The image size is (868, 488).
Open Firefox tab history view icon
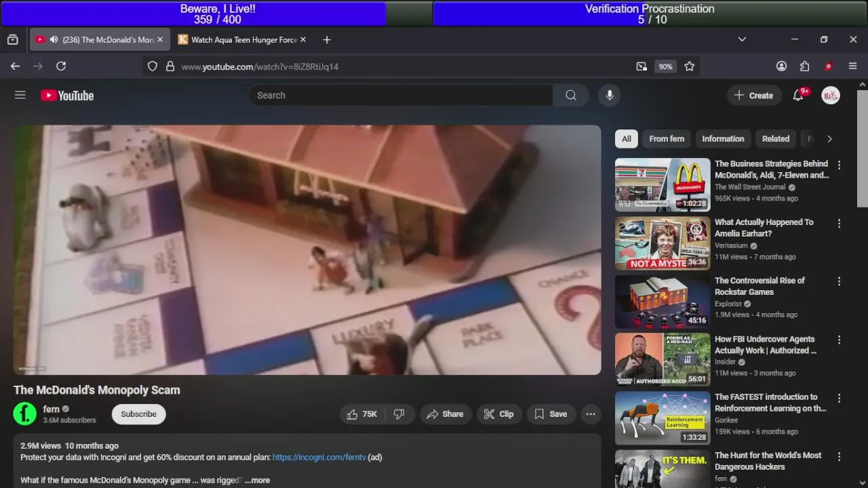13,39
